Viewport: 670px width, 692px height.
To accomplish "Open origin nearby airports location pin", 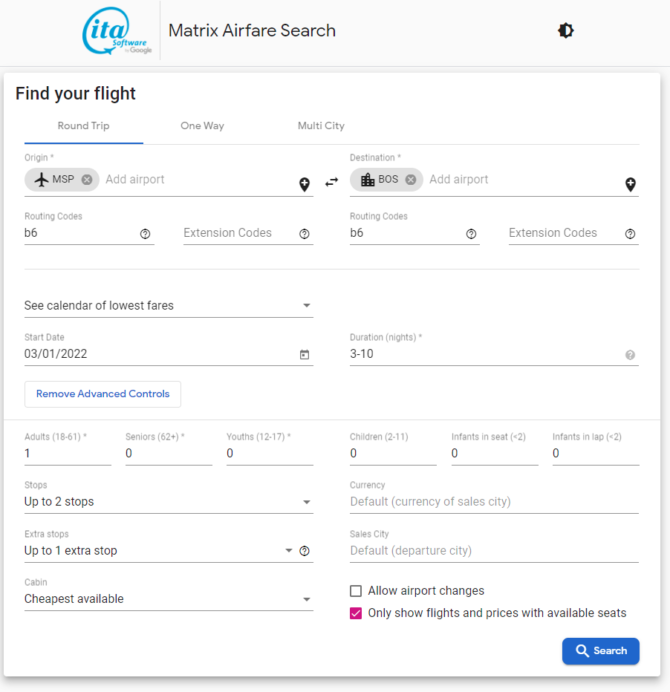I will (305, 184).
